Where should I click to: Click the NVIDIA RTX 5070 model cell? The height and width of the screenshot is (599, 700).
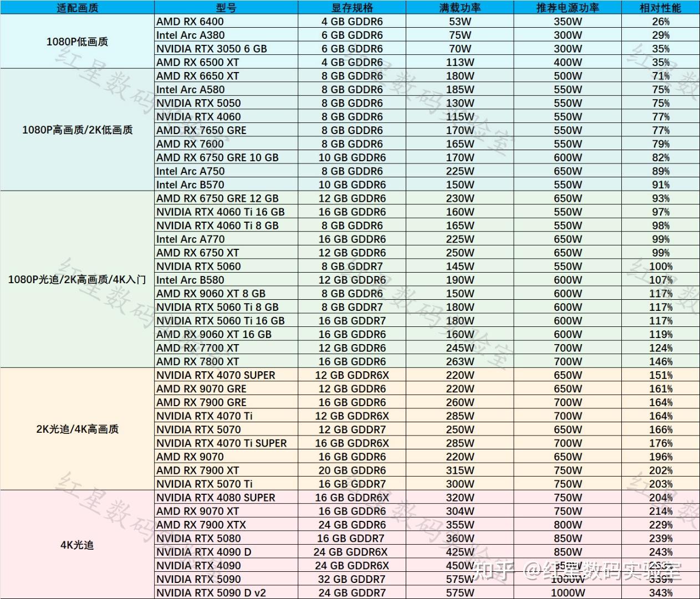pyautogui.click(x=226, y=429)
